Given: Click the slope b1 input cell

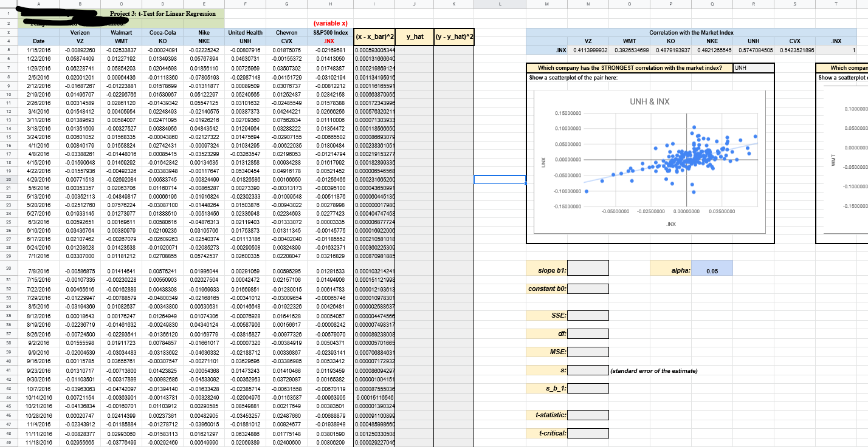Looking at the screenshot, I should tap(588, 267).
